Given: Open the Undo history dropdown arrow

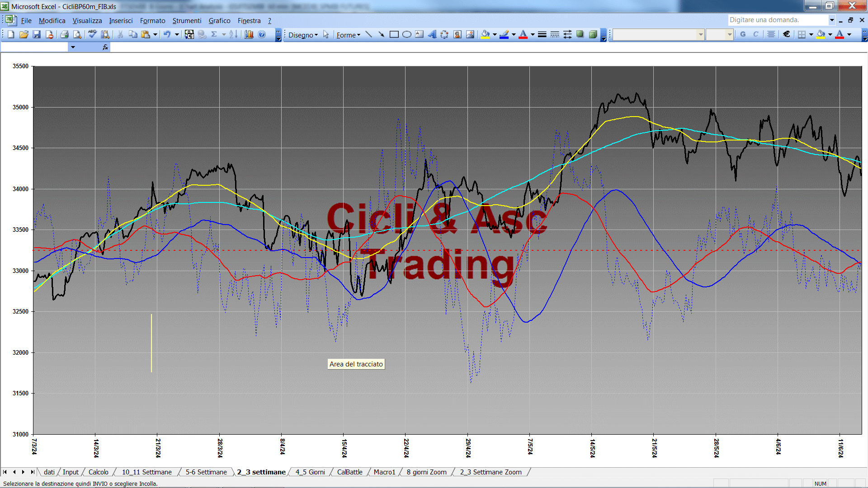Looking at the screenshot, I should [x=177, y=34].
